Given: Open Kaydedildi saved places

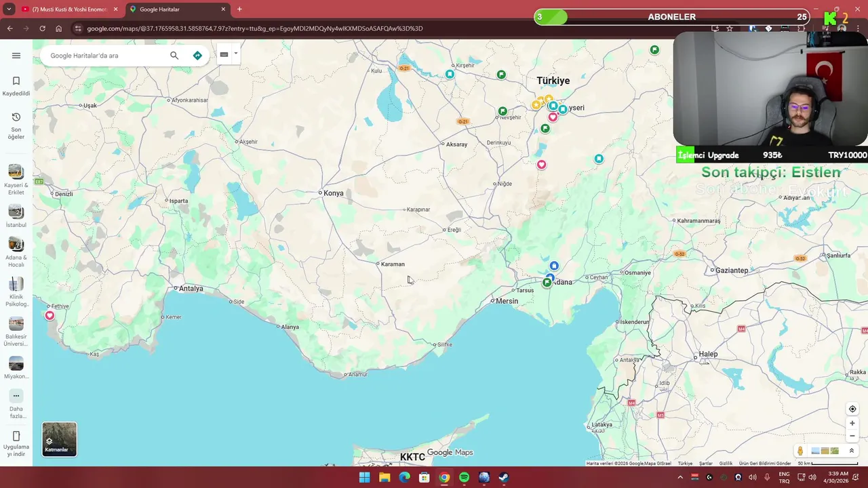Looking at the screenshot, I should pos(16,86).
